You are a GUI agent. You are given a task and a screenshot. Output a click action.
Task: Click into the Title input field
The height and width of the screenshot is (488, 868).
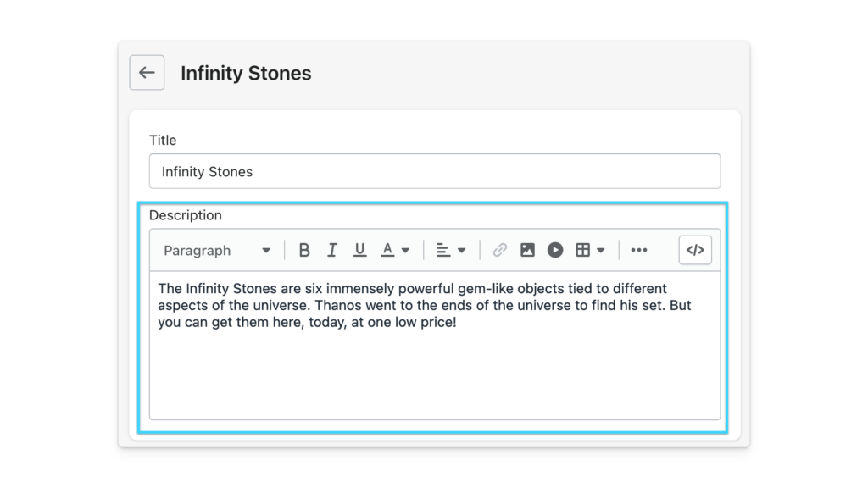(x=434, y=171)
